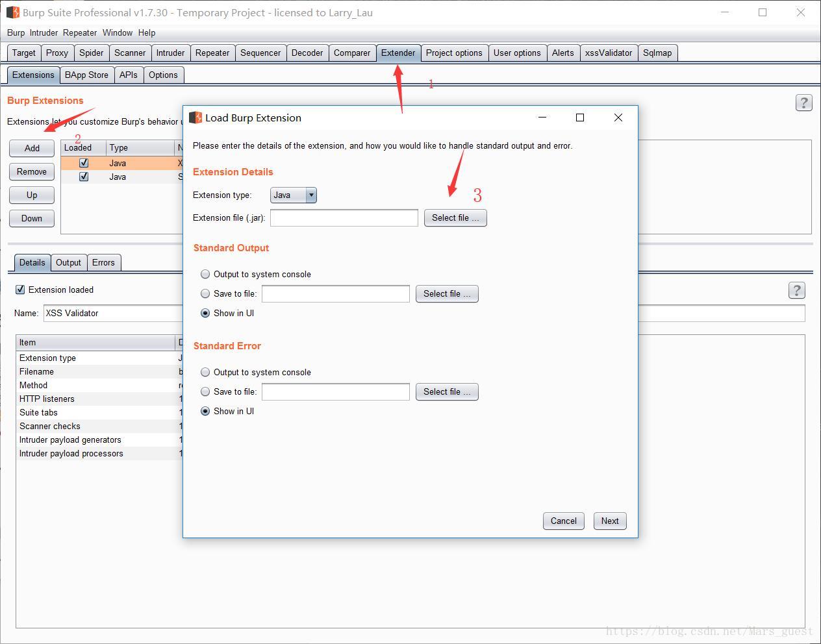Move extension Down in list

(32, 218)
